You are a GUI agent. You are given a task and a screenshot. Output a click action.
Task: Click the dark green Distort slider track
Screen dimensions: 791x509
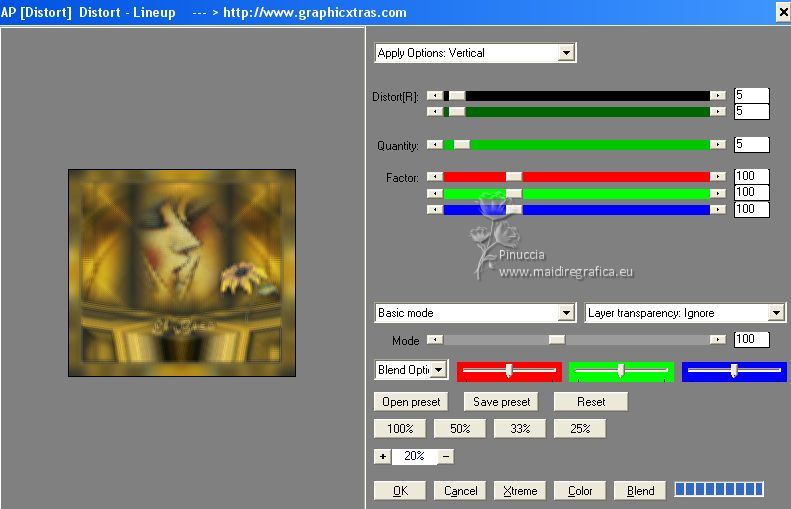[576, 111]
